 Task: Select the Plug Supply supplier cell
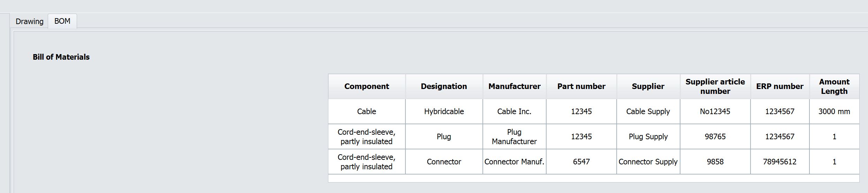click(x=648, y=136)
